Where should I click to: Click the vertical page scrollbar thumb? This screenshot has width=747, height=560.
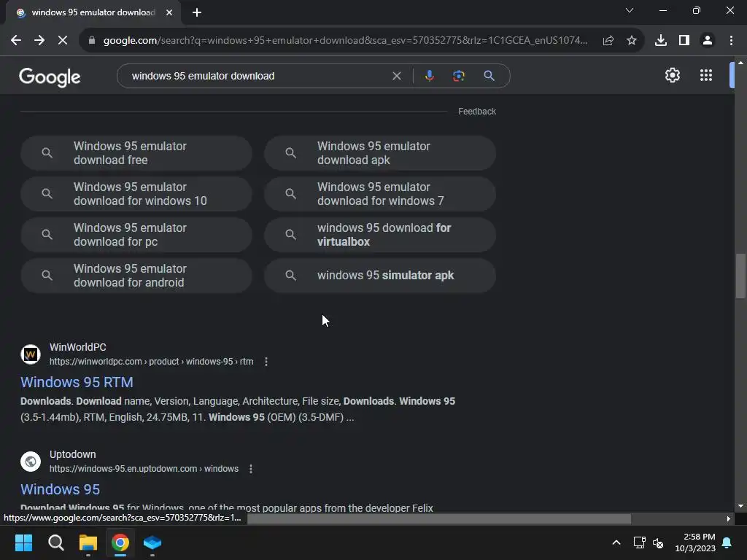pos(740,276)
